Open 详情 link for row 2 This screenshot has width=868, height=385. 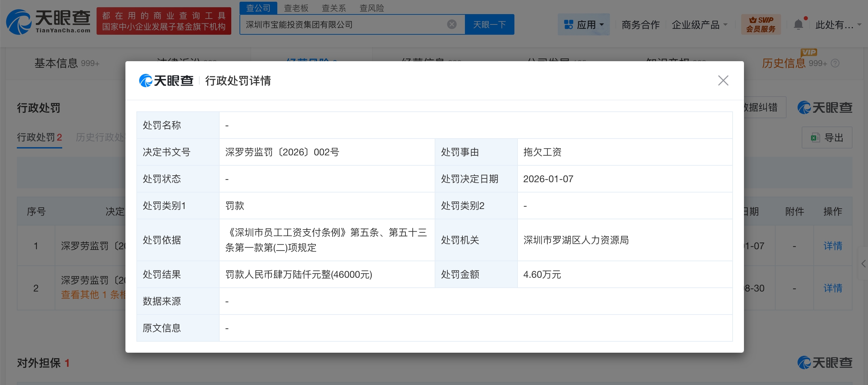(x=832, y=288)
